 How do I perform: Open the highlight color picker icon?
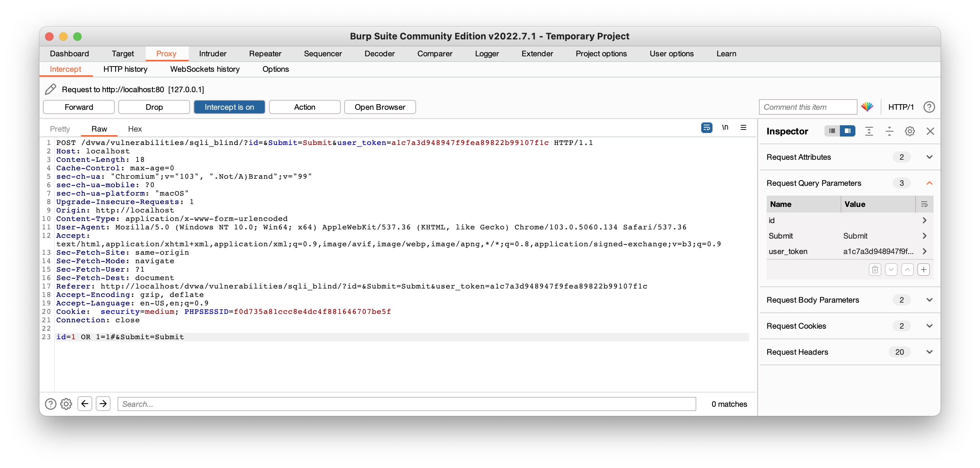tap(867, 107)
